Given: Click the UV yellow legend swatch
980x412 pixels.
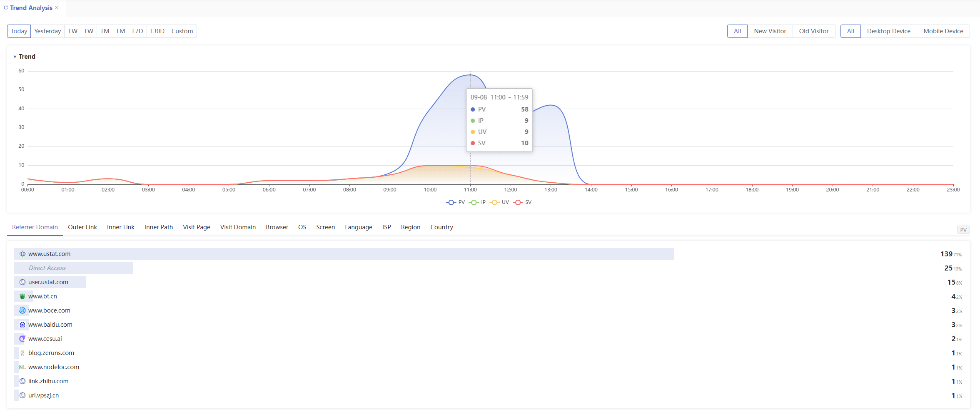Looking at the screenshot, I should 494,202.
